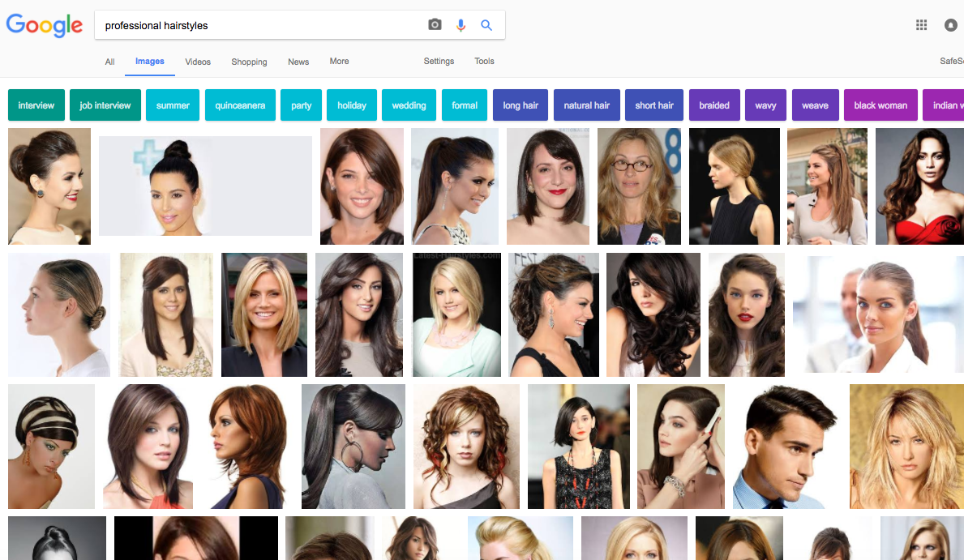
Task: Click the camera search-by-image icon
Action: click(x=435, y=25)
